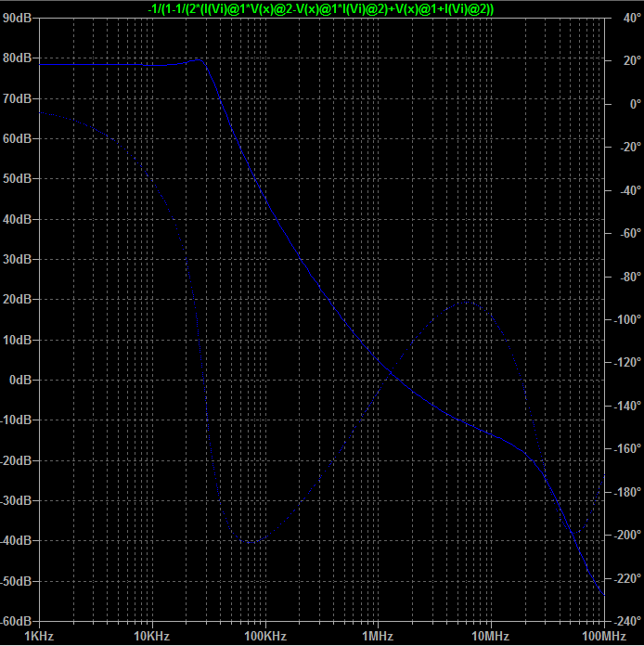Click the -60dB left axis label

tap(16, 621)
